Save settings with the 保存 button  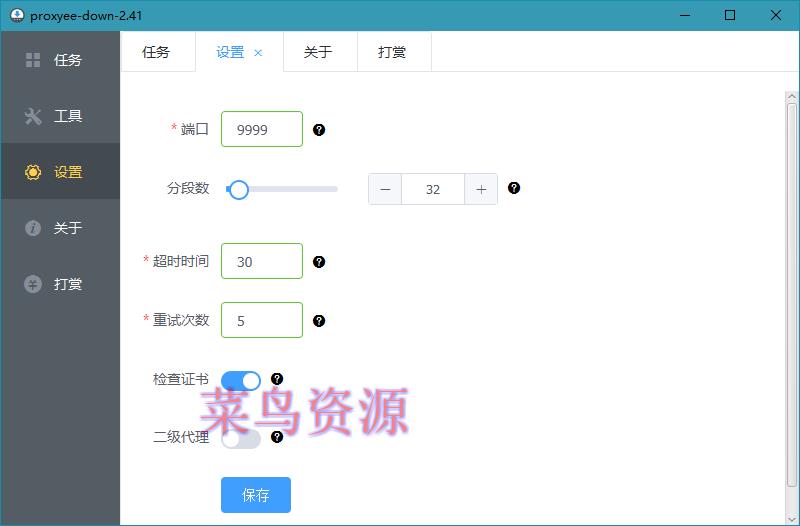coord(256,495)
